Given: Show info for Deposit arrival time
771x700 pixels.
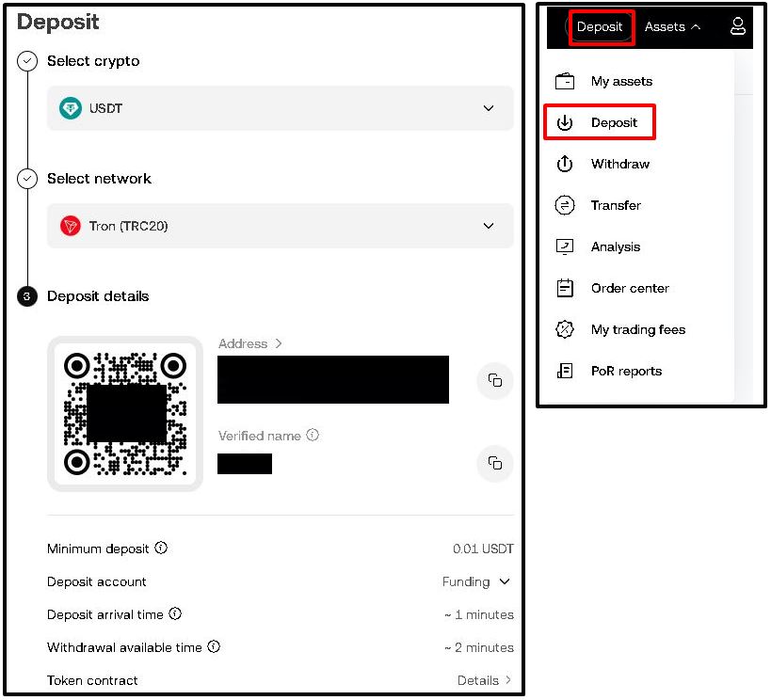Looking at the screenshot, I should click(x=175, y=613).
